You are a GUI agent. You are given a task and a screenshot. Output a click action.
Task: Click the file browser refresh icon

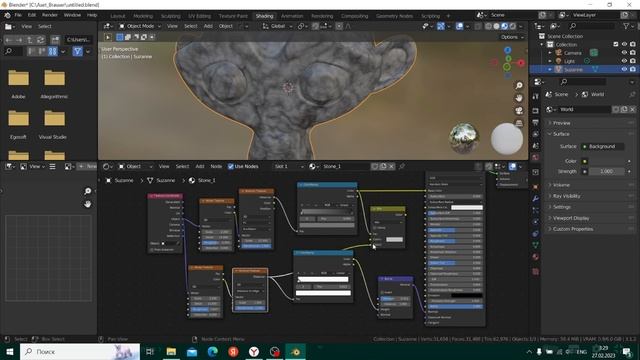pos(40,40)
